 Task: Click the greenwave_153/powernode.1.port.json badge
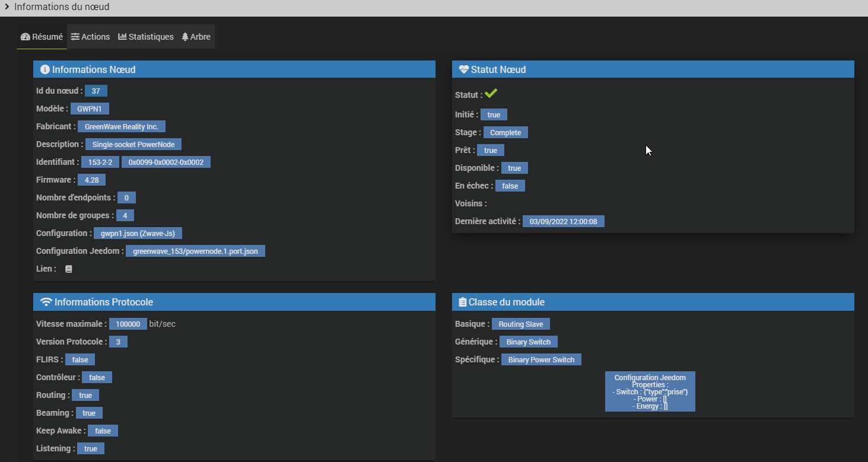pos(195,251)
